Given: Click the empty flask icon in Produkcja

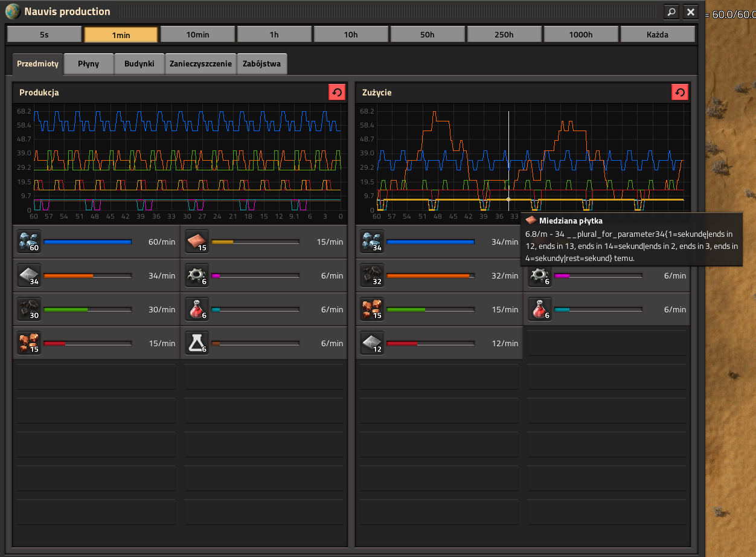Looking at the screenshot, I should coord(197,343).
